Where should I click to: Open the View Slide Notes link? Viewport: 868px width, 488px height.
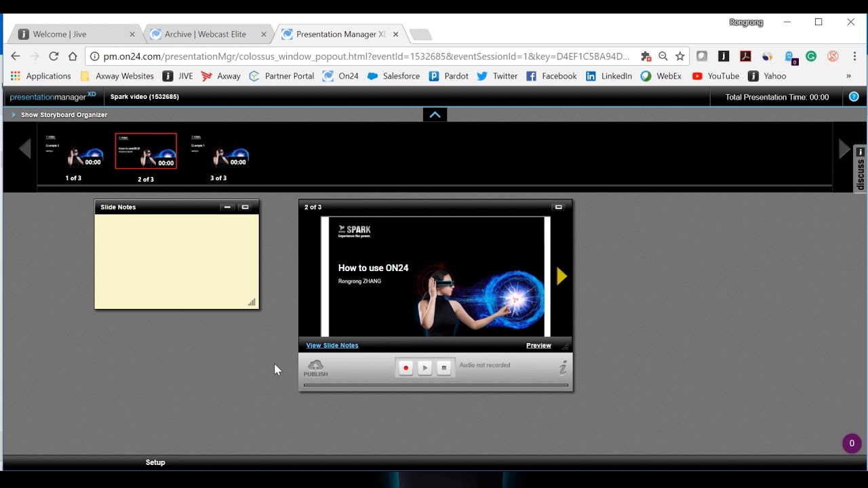coord(332,345)
